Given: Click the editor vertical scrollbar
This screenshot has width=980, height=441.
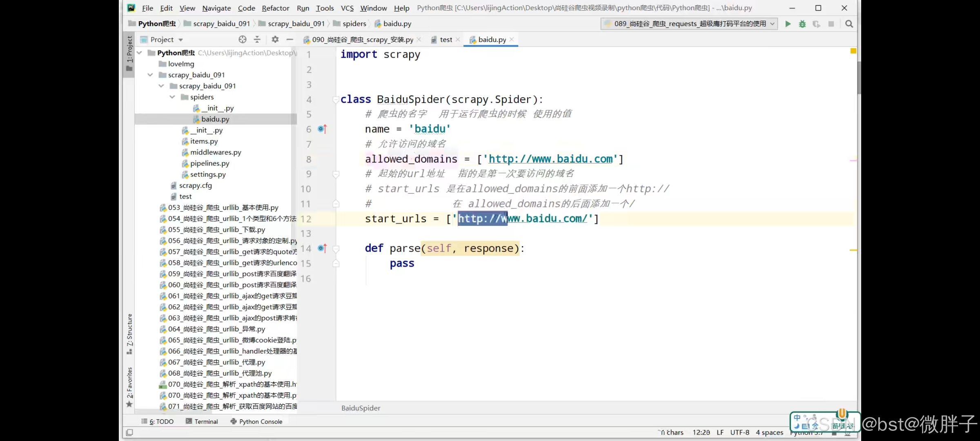Looking at the screenshot, I should (x=859, y=78).
